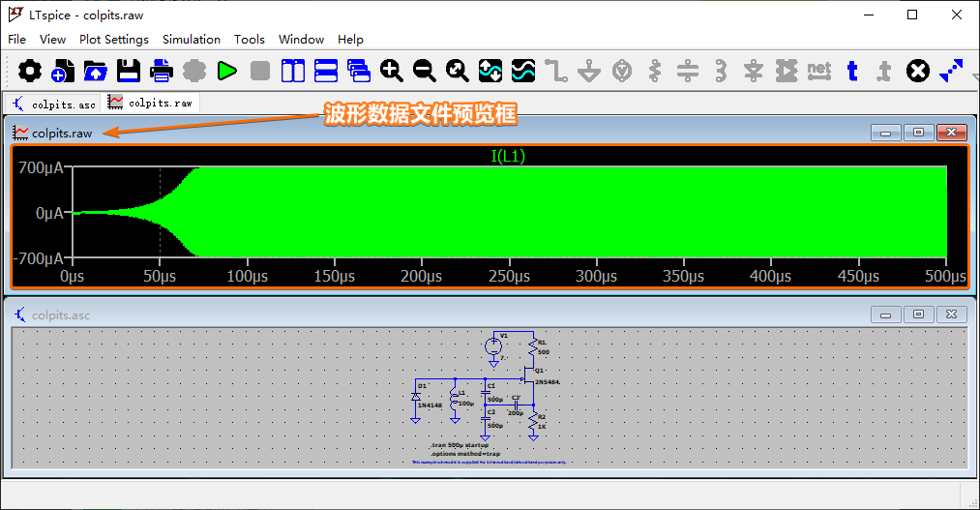Viewport: 980px width, 510px height.
Task: Click the net label tool icon
Action: [x=818, y=71]
